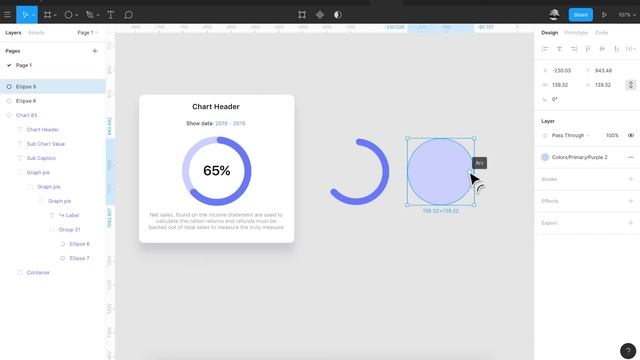This screenshot has width=640, height=360.
Task: Select the Container layer
Action: point(53,272)
